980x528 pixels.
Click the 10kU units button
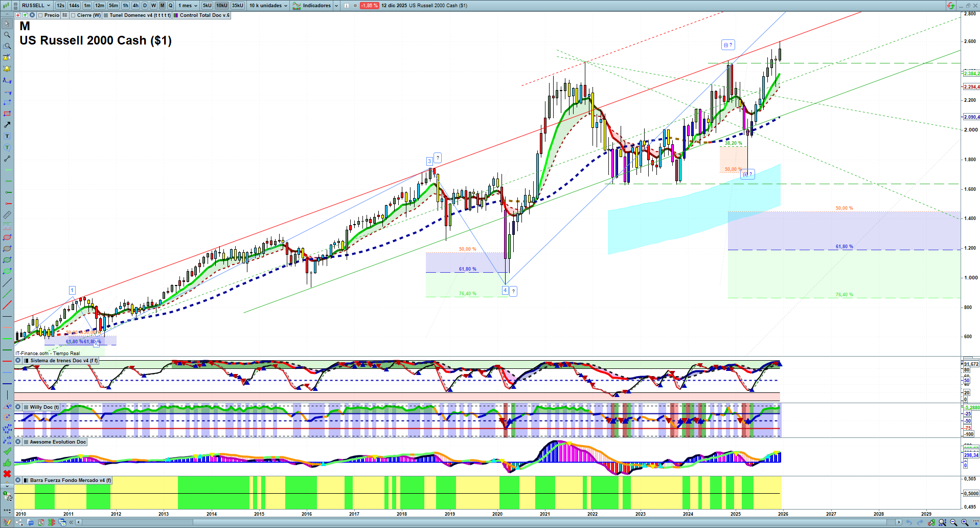tap(222, 6)
